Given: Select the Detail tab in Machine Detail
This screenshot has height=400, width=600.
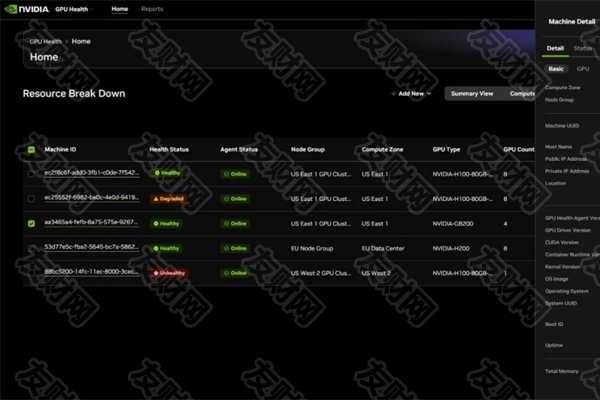Looking at the screenshot, I should (555, 48).
